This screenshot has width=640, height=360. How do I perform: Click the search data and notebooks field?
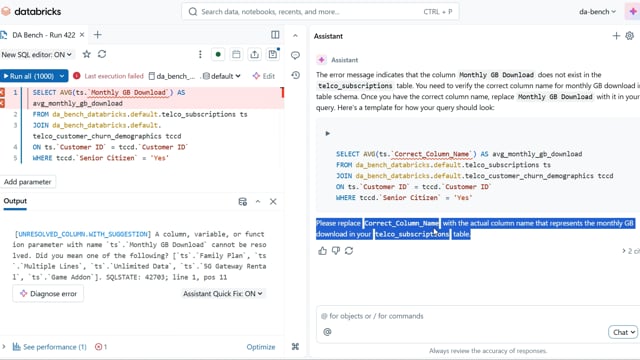320,11
